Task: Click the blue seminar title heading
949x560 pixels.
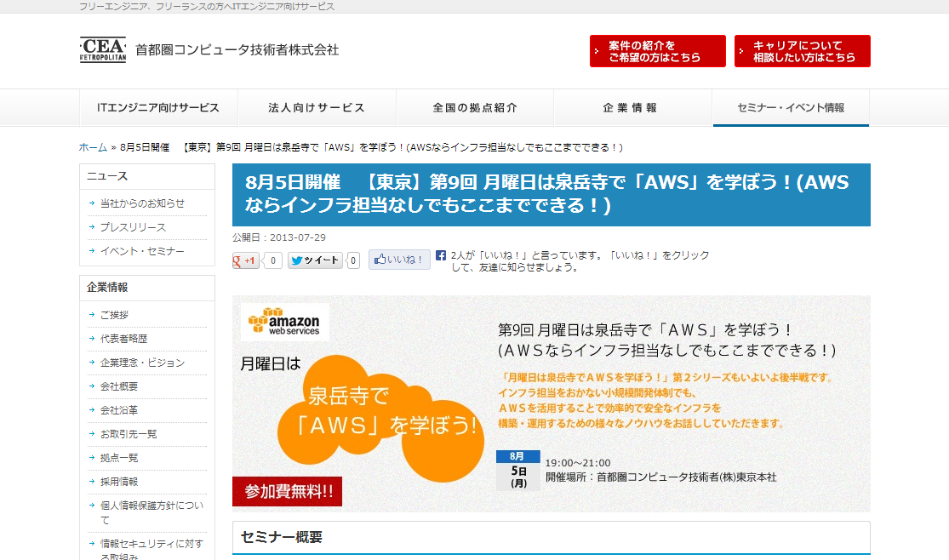Action: pyautogui.click(x=552, y=194)
